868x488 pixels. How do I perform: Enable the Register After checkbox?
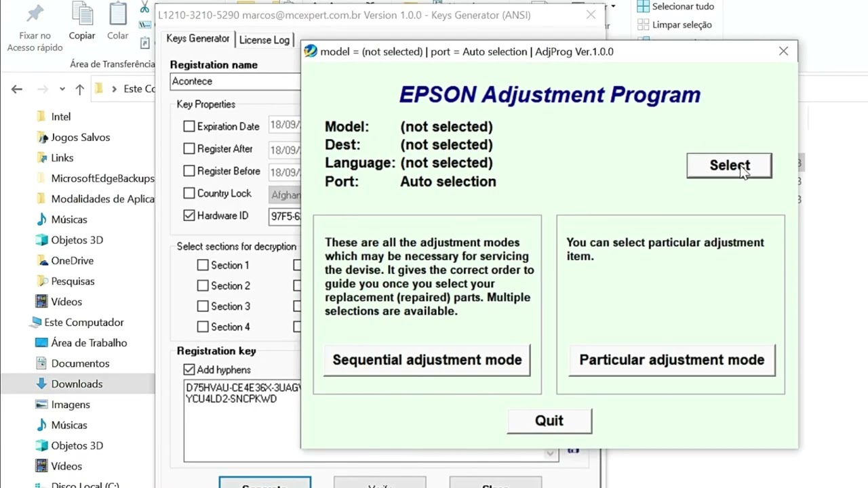189,148
